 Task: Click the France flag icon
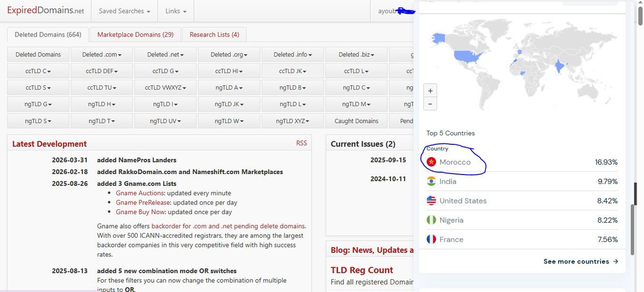point(431,239)
